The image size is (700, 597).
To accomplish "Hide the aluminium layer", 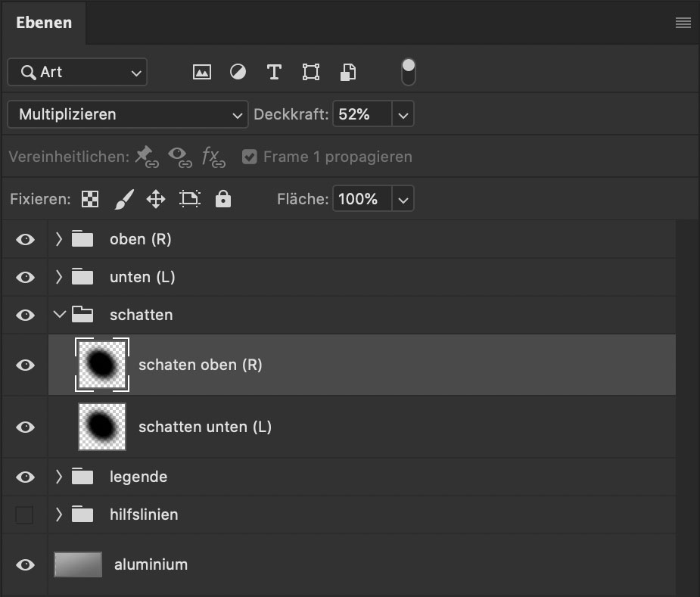I will click(x=26, y=565).
